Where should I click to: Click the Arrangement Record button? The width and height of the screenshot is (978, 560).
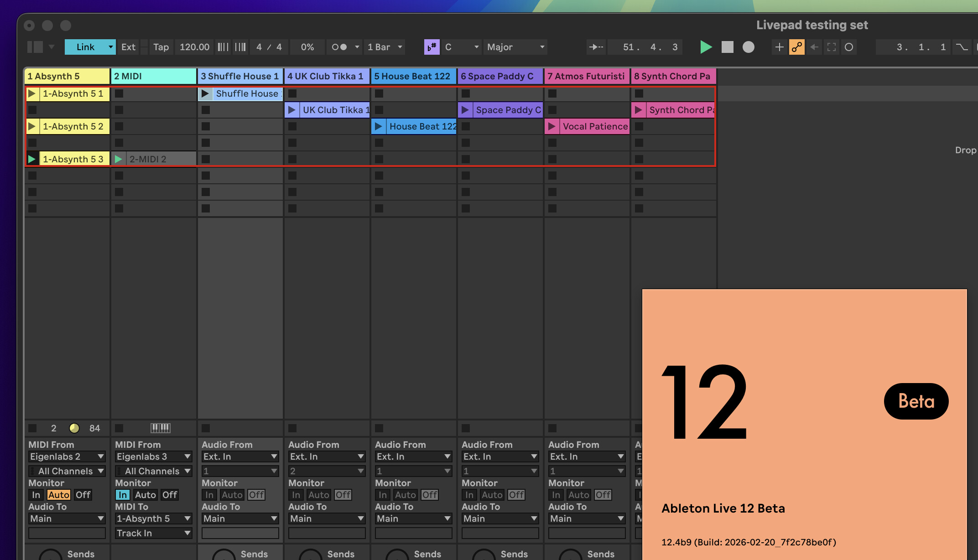coord(748,47)
